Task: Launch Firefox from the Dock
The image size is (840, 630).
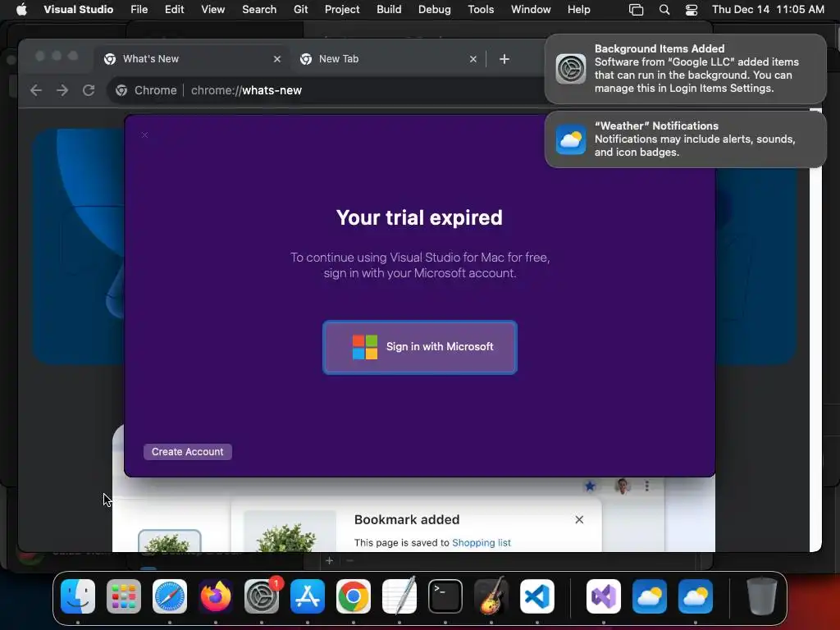Action: coord(216,596)
